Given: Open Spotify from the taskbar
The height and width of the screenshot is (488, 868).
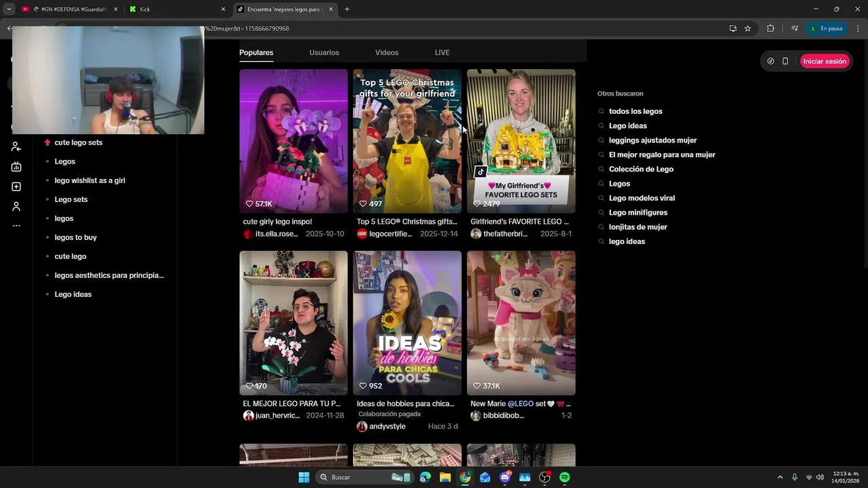Looking at the screenshot, I should [564, 477].
